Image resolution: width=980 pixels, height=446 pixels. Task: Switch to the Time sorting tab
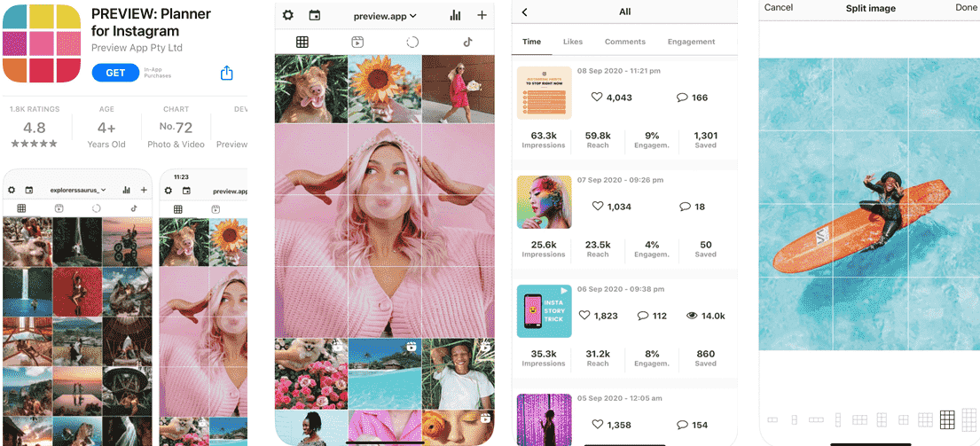tap(531, 41)
